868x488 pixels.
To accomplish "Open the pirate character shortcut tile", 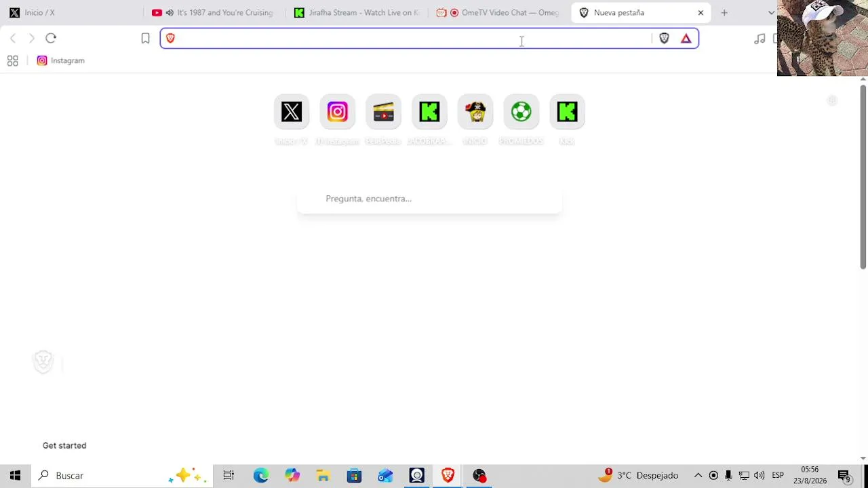I will pyautogui.click(x=475, y=112).
